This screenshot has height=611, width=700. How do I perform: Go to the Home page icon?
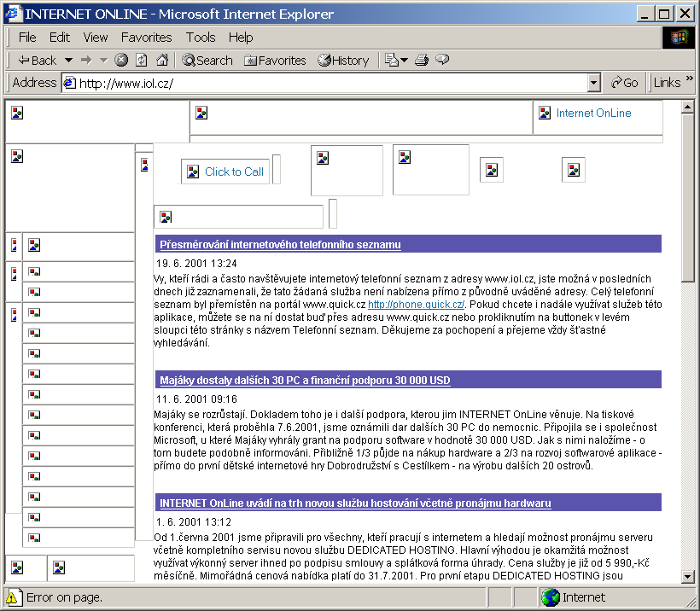pyautogui.click(x=162, y=60)
